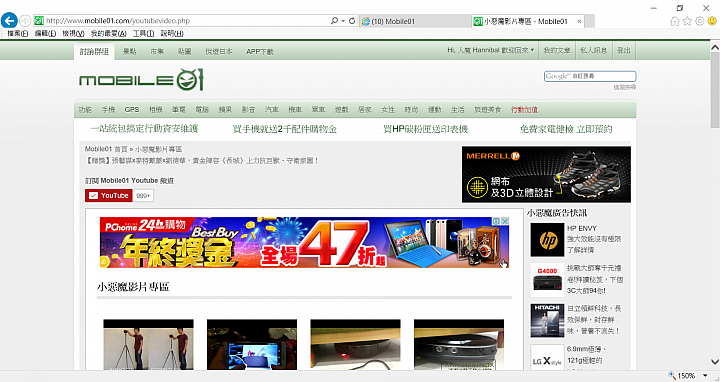Click the Mobile01 logo
720x382 pixels.
141,80
